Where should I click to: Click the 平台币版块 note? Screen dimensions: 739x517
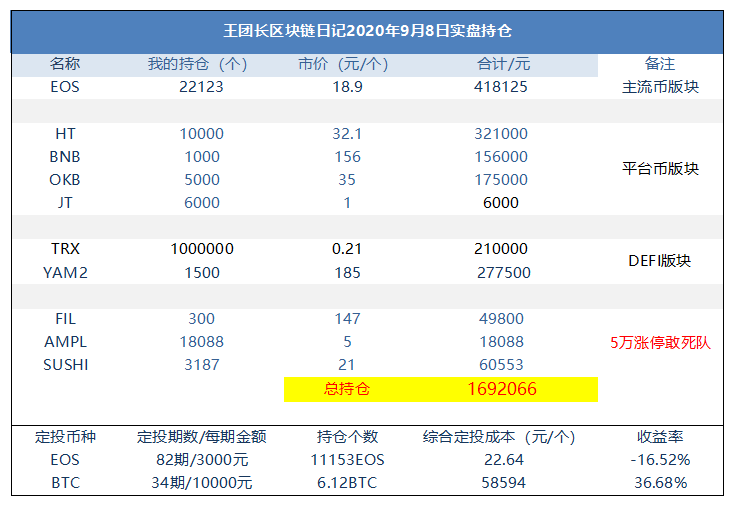[x=660, y=168]
